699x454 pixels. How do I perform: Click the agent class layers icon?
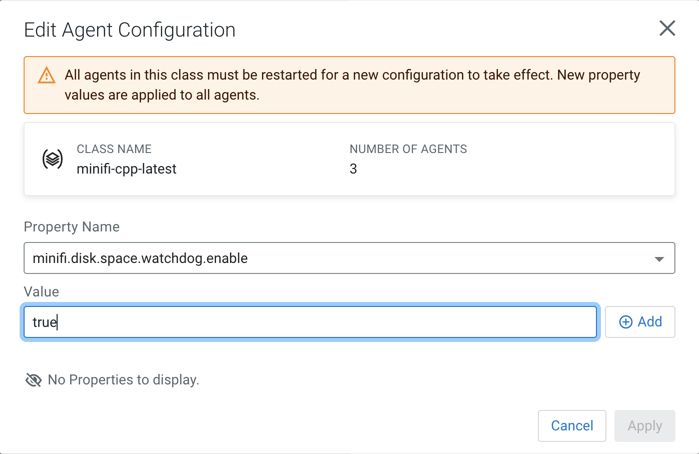pyautogui.click(x=53, y=159)
